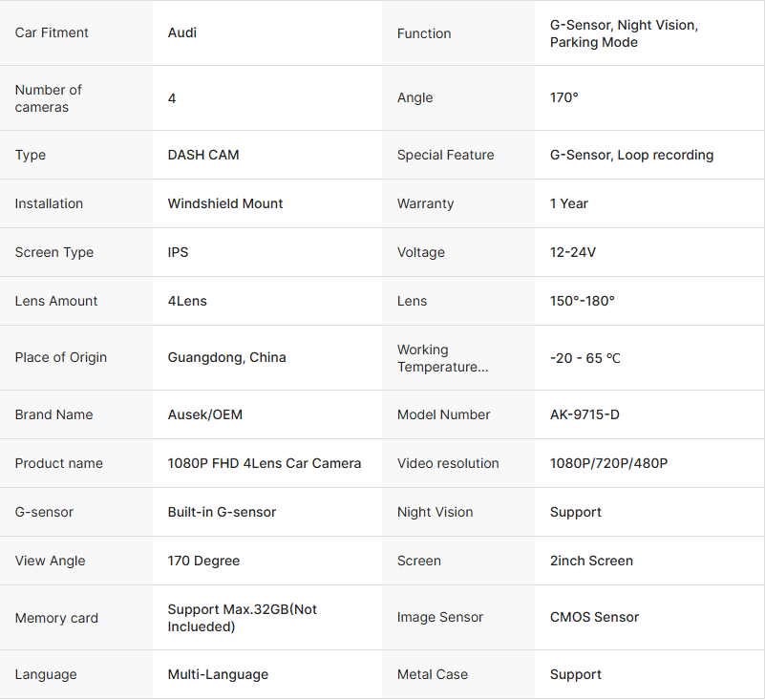Select 1080P FHD 4Lens Car Camera text
Screen dimensions: 765x700
(x=265, y=463)
